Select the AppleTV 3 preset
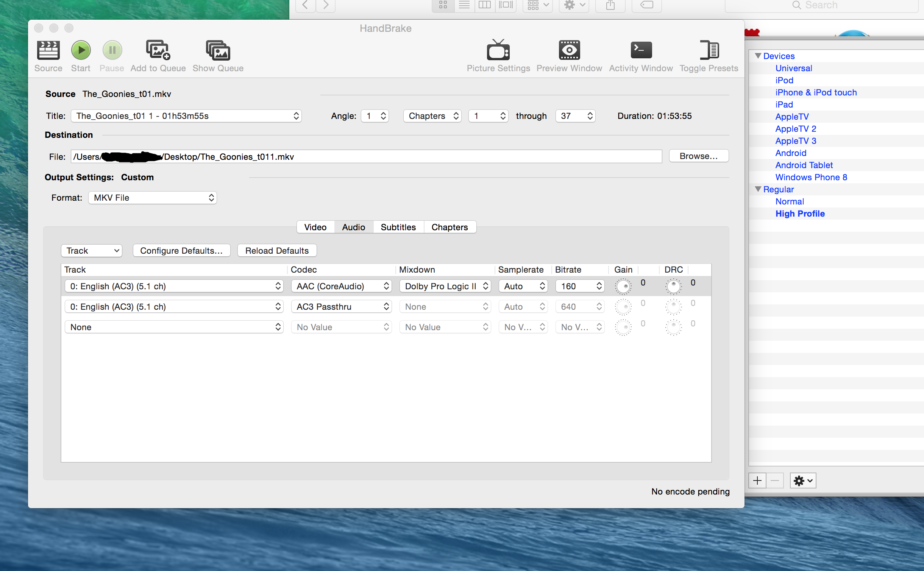The width and height of the screenshot is (924, 571). tap(796, 141)
